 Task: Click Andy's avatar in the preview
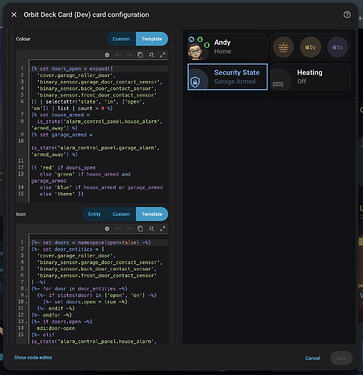(x=195, y=51)
